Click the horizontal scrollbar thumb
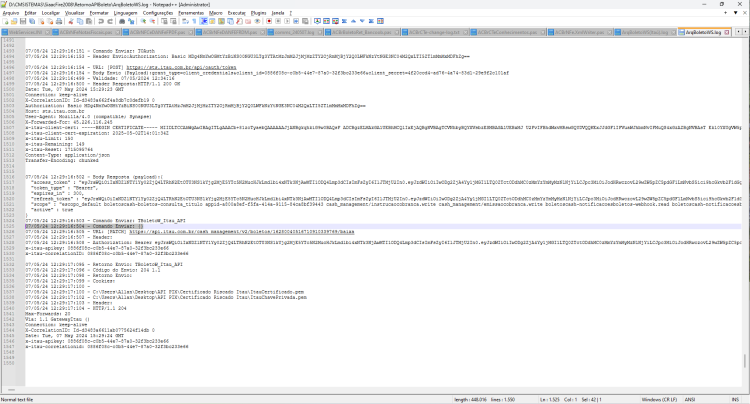 point(11,390)
